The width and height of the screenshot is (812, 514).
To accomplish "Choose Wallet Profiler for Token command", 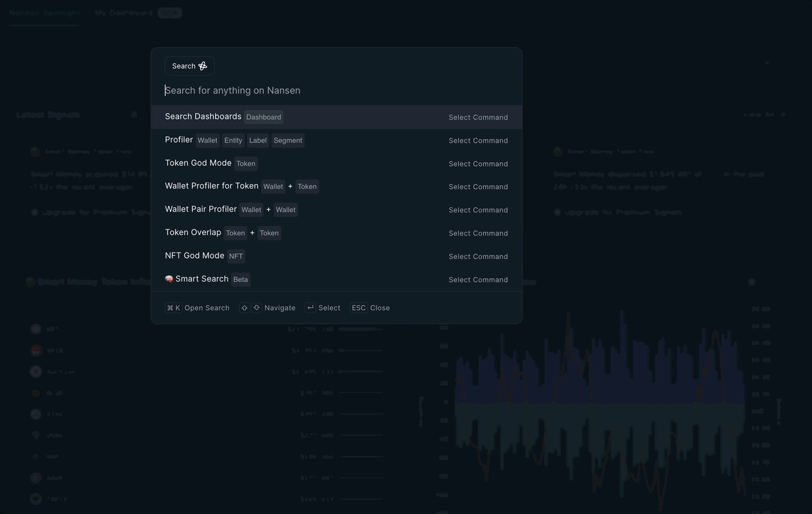I will pyautogui.click(x=336, y=187).
